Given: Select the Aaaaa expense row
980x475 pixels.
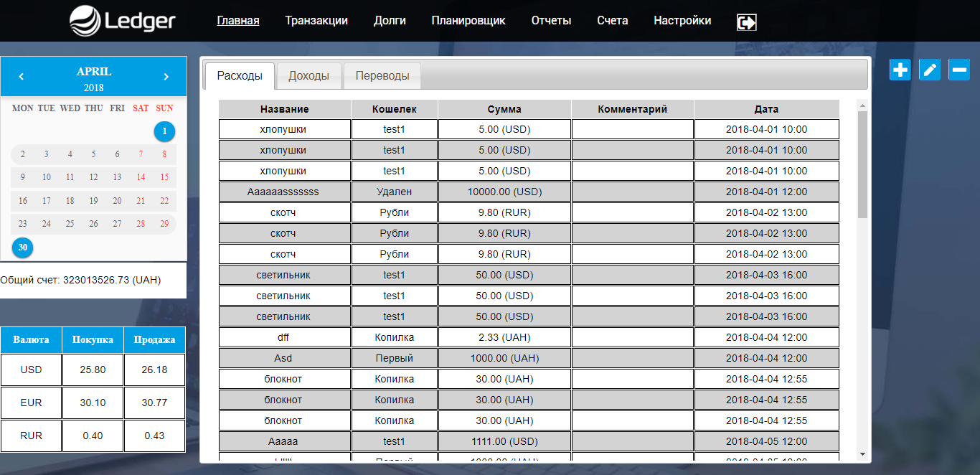Looking at the screenshot, I should pyautogui.click(x=529, y=441).
